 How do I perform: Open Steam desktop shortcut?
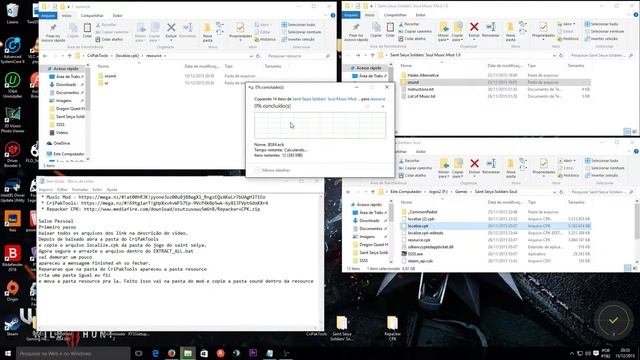pos(12,325)
